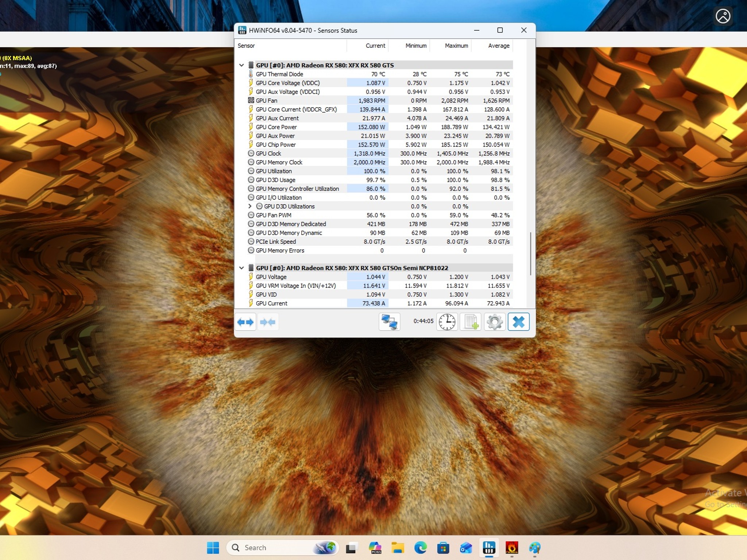Viewport: 747px width, 560px height.
Task: Open Microsoft Store from the taskbar
Action: pos(443,548)
